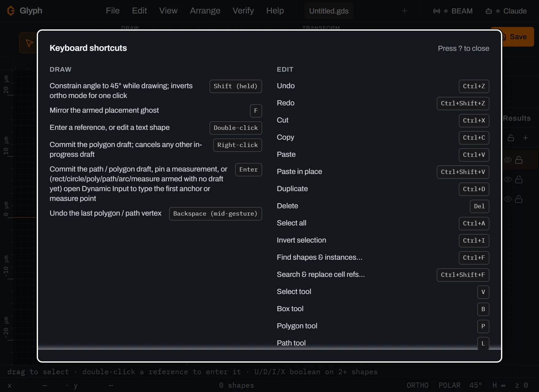This screenshot has width=539, height=392.
Task: Click the 45° angle setting
Action: point(476,385)
